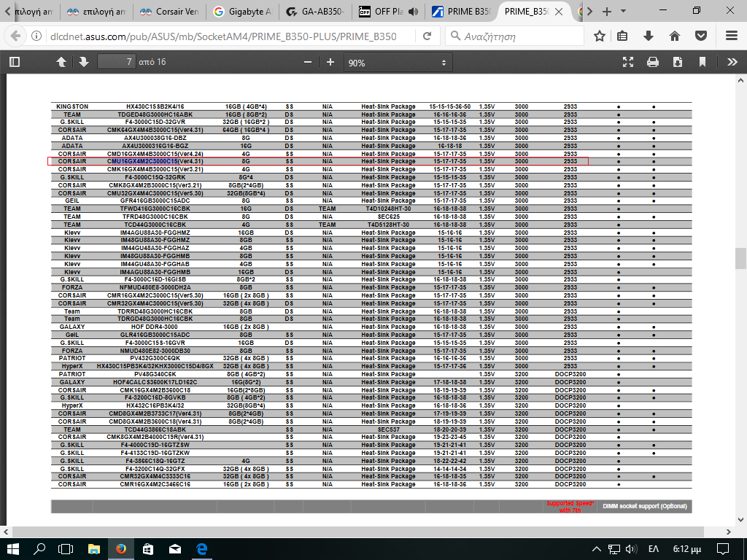Open Firefox downloads panel
This screenshot has height=560, width=747.
pos(649,36)
